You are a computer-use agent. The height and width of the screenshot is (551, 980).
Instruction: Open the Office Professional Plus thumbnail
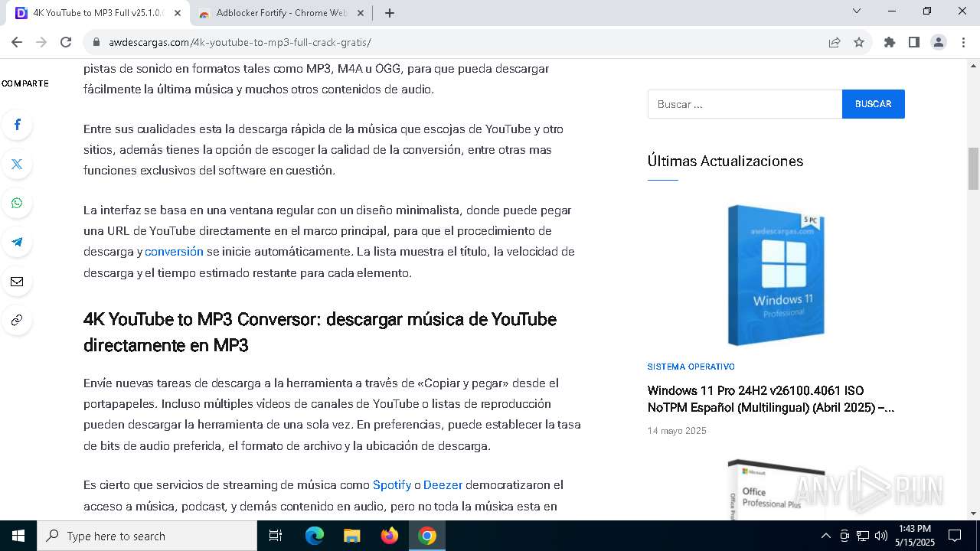pyautogui.click(x=776, y=488)
